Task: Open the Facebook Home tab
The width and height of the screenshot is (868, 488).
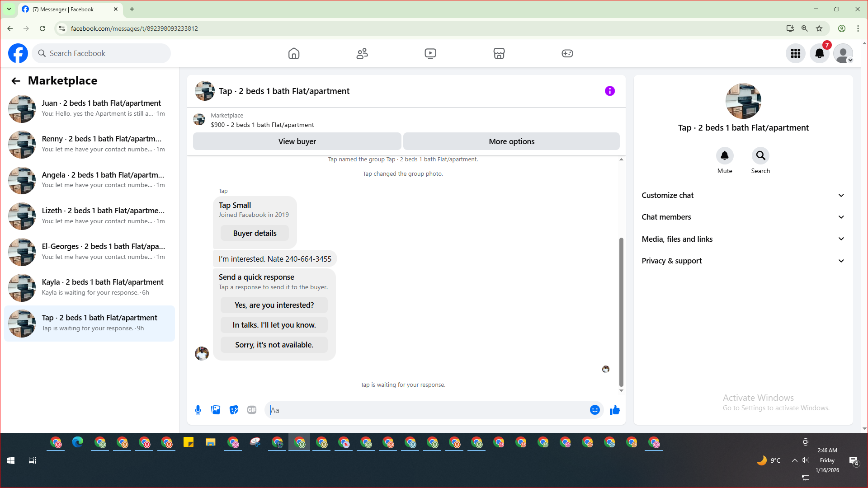Action: coord(294,53)
